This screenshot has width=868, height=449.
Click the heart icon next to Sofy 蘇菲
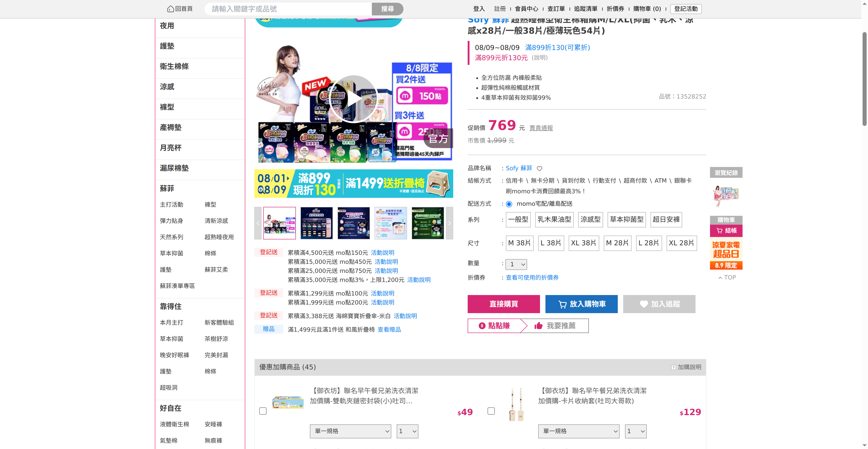(x=540, y=168)
